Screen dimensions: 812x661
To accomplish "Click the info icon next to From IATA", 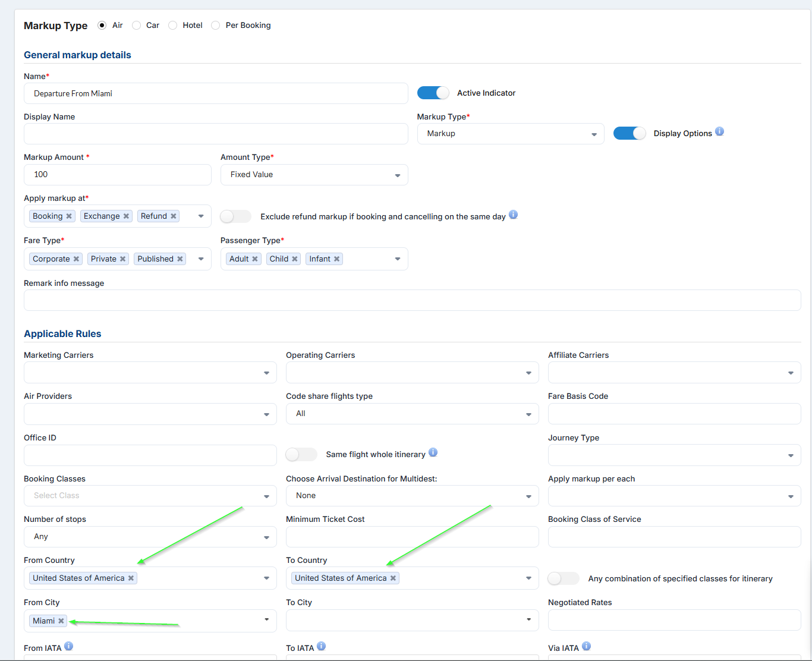I will click(x=69, y=646).
